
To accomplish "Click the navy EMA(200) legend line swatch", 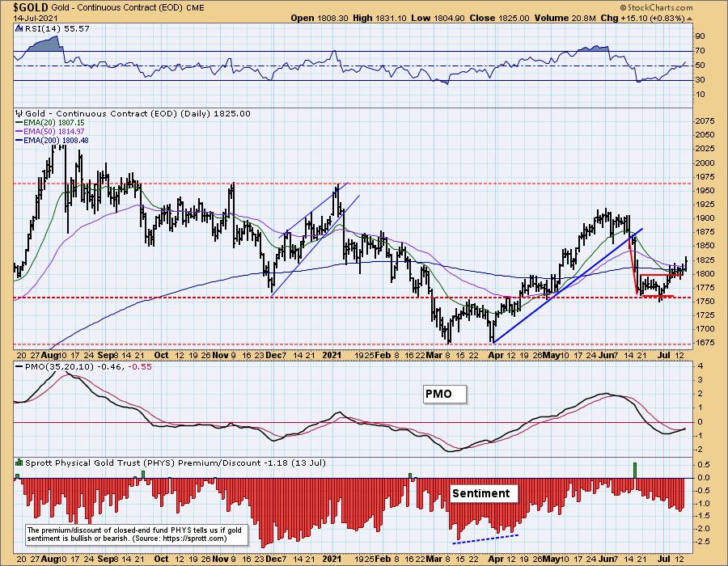I will click(19, 140).
